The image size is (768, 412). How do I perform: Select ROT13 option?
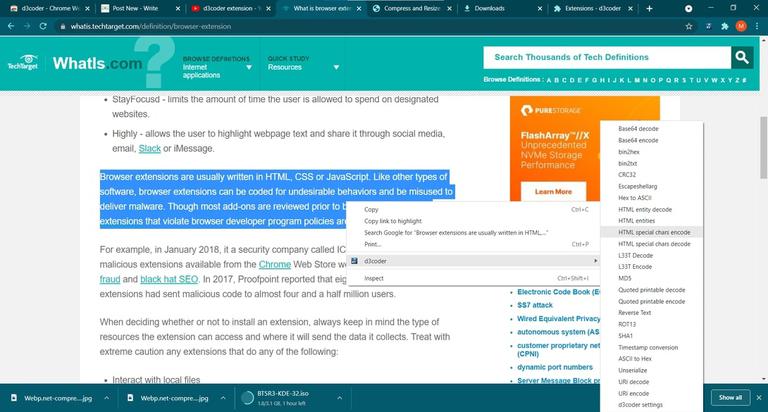click(651, 324)
